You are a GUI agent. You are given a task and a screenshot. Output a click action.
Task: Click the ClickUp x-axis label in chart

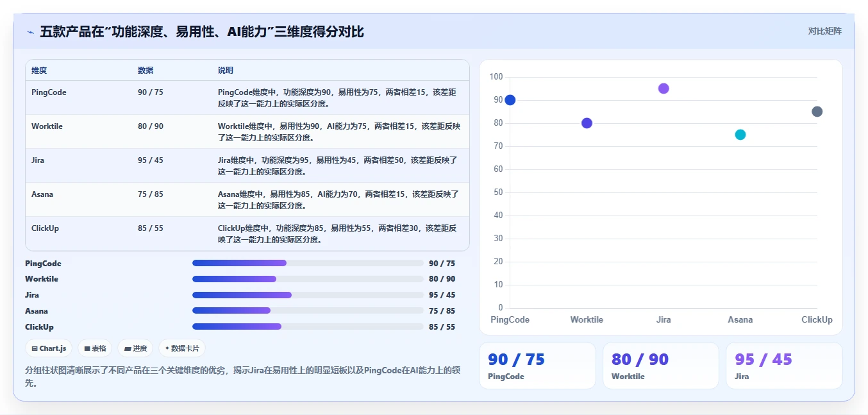tap(817, 319)
